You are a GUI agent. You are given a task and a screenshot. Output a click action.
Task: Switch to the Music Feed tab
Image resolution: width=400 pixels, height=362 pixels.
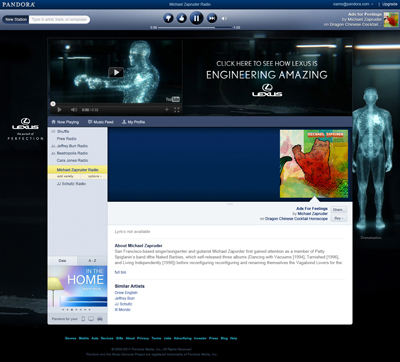click(101, 122)
